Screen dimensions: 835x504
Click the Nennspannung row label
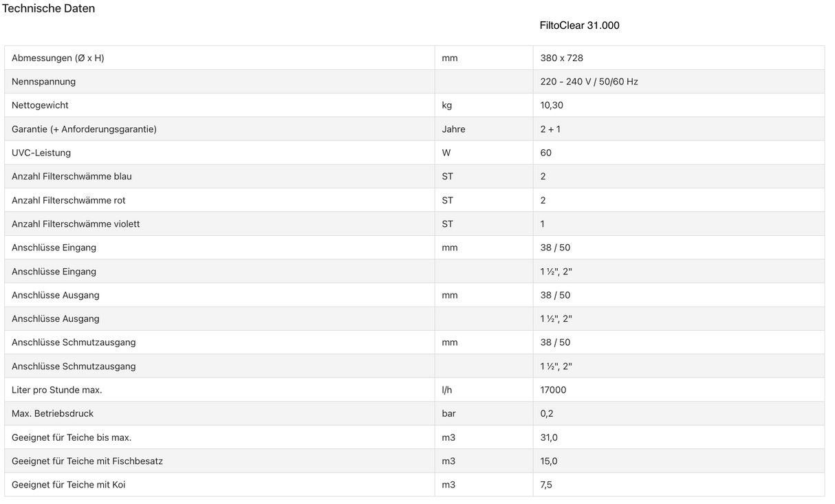(x=43, y=81)
